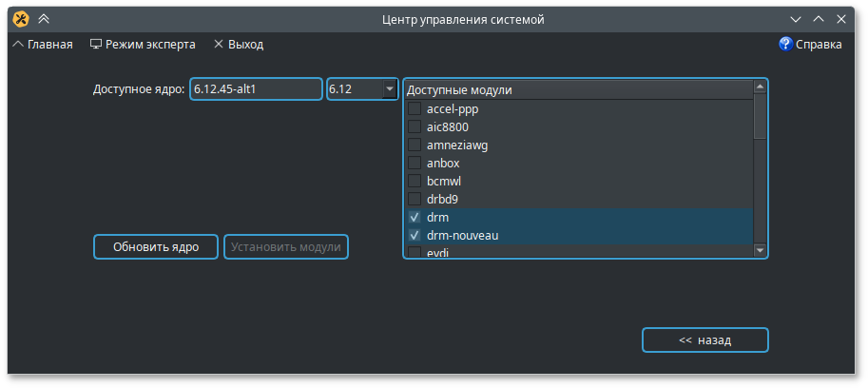Screen dimensions: 868x388
Task: Check the amneziawg module box
Action: pos(415,145)
